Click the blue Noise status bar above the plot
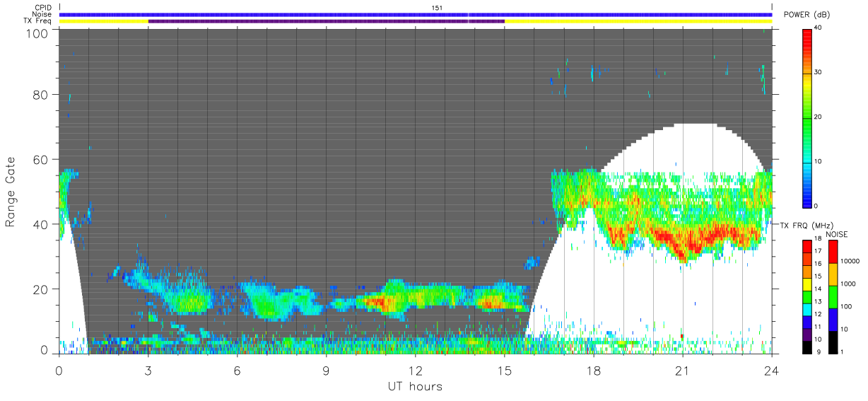This screenshot has height=401, width=868. pyautogui.click(x=415, y=14)
